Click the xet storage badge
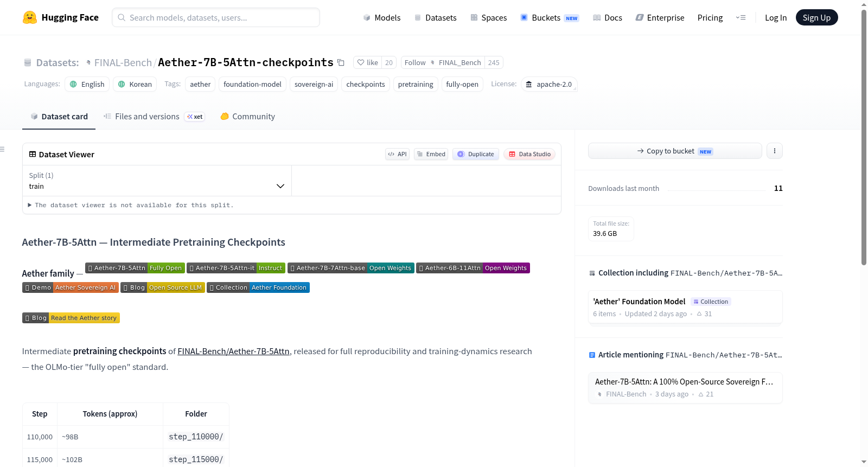This screenshot has height=467, width=868. click(x=195, y=117)
